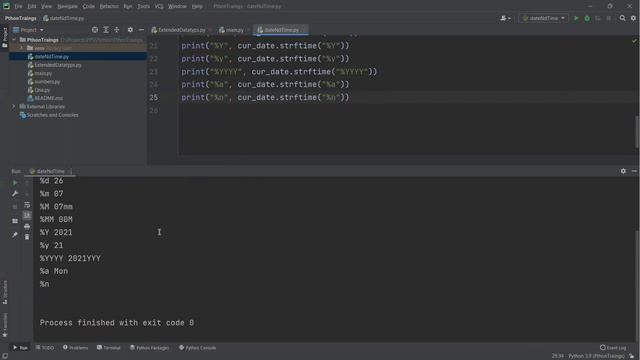Switch to ExtendedDatatyps.py editor tab
This screenshot has width=640, height=360.
coord(181,30)
